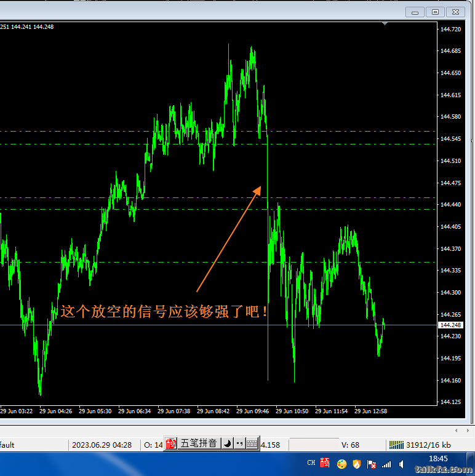Click the right tab-scroll arrow above status bar
Screen dimensions: 475x476
468,430
